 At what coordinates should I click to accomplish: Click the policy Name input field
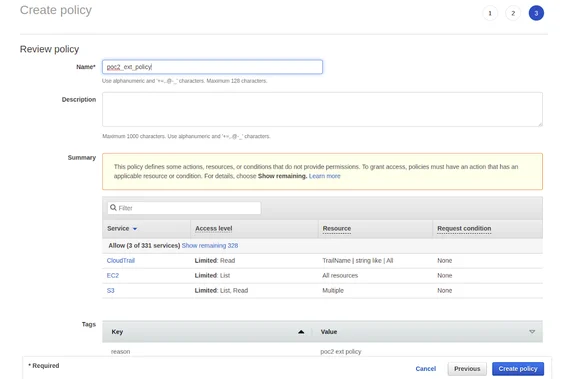tap(212, 67)
